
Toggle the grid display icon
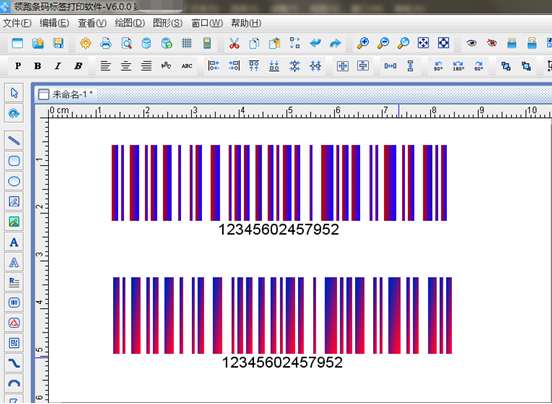coord(187,43)
